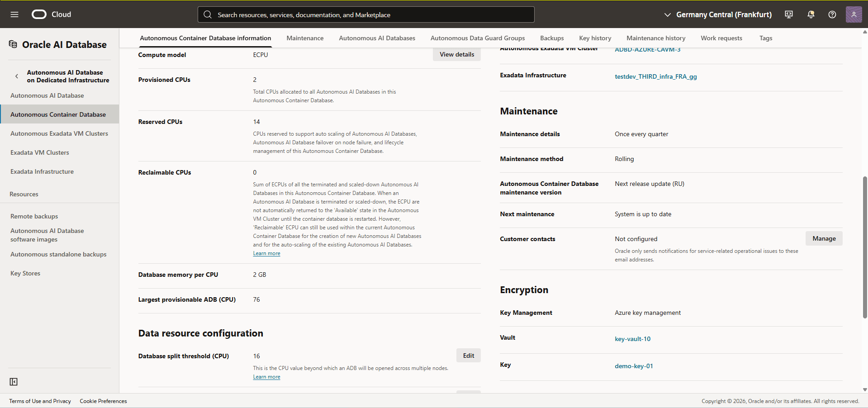Select Autonomous Exadata VM Clusters in sidebar
The width and height of the screenshot is (868, 408).
click(59, 133)
